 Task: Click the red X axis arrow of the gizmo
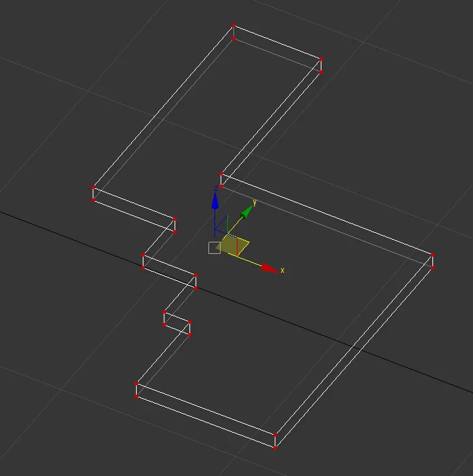coord(270,268)
